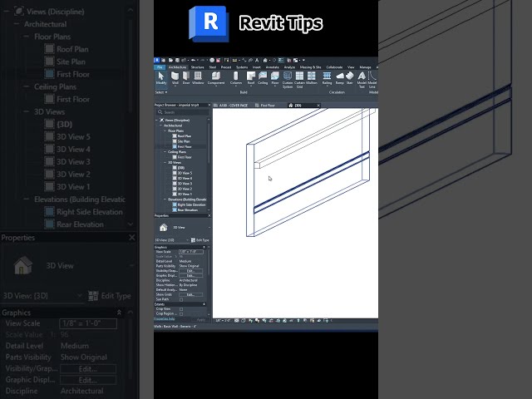This screenshot has width=532, height=399.
Task: Click the Properties help link
Action: pyautogui.click(x=165, y=319)
